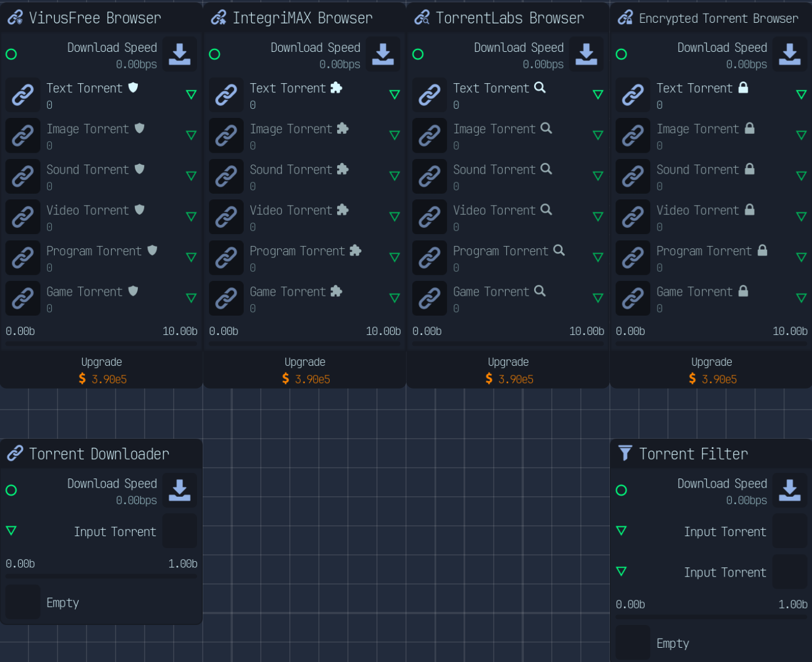Select the Game Torrent link icon in TorrentLabs Browser
This screenshot has width=812, height=662.
click(429, 299)
